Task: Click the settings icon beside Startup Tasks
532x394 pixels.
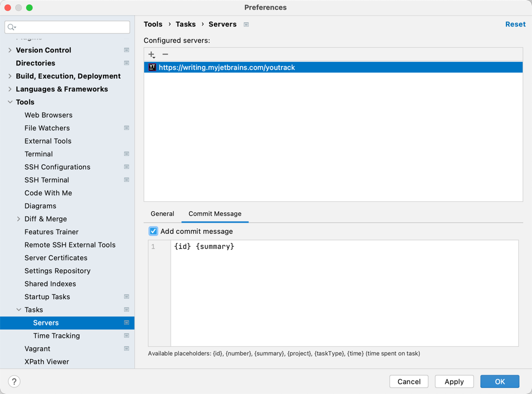Action: point(126,297)
